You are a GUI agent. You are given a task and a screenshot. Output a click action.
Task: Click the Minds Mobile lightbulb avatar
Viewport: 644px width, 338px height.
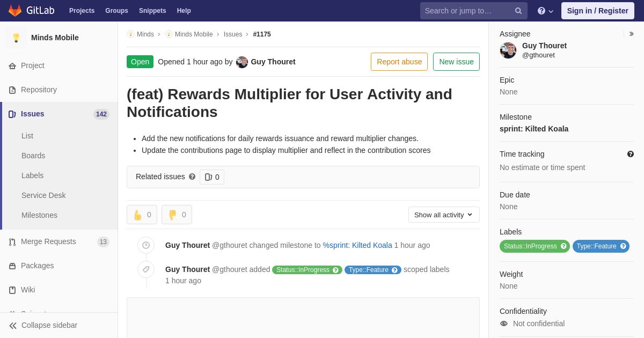click(16, 38)
